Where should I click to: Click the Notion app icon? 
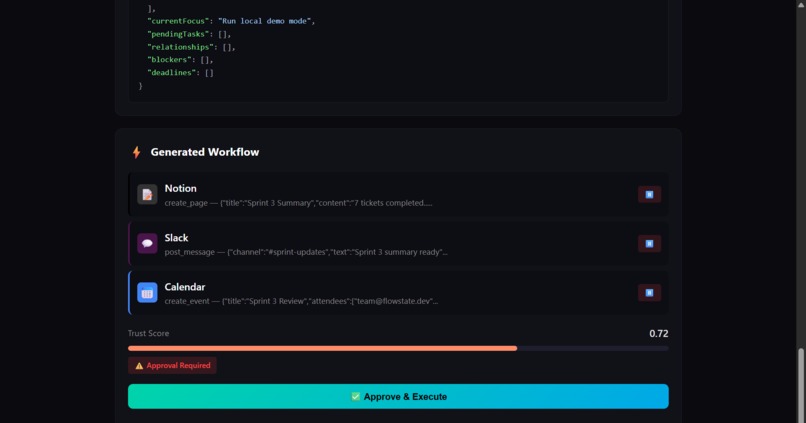pyautogui.click(x=147, y=194)
